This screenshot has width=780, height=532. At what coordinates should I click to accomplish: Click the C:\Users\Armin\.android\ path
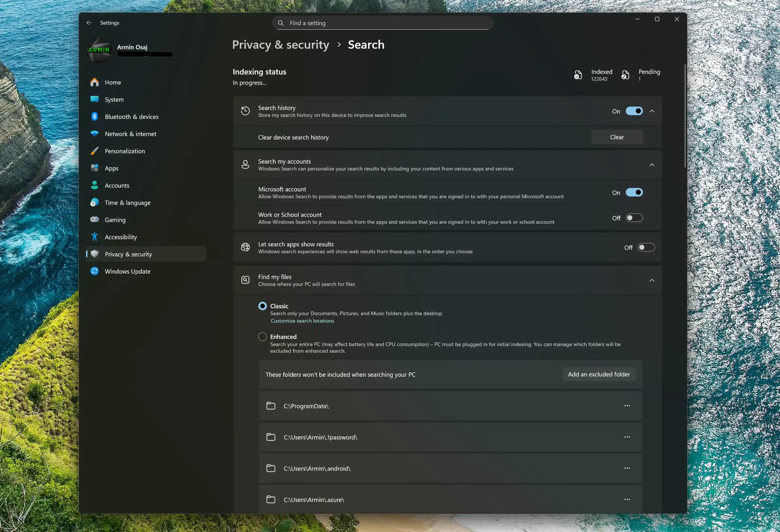click(x=317, y=468)
